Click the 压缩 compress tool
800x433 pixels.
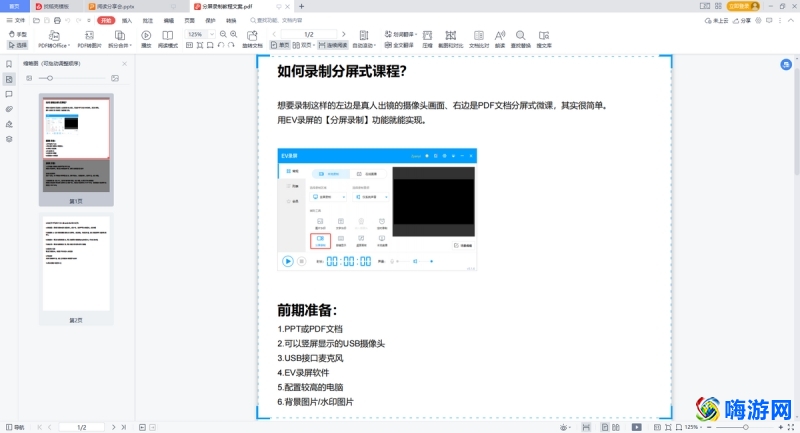tap(428, 39)
